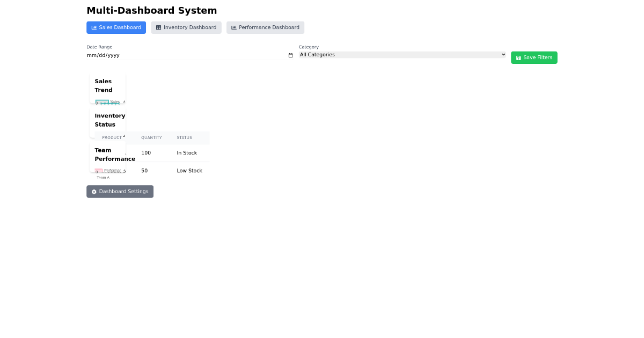Click the chart icon on Performance Dashboard
Image resolution: width=644 pixels, height=338 pixels.
tap(234, 28)
